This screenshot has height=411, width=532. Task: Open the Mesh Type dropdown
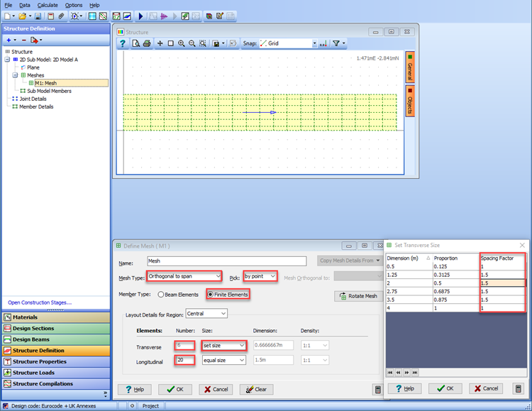[184, 276]
